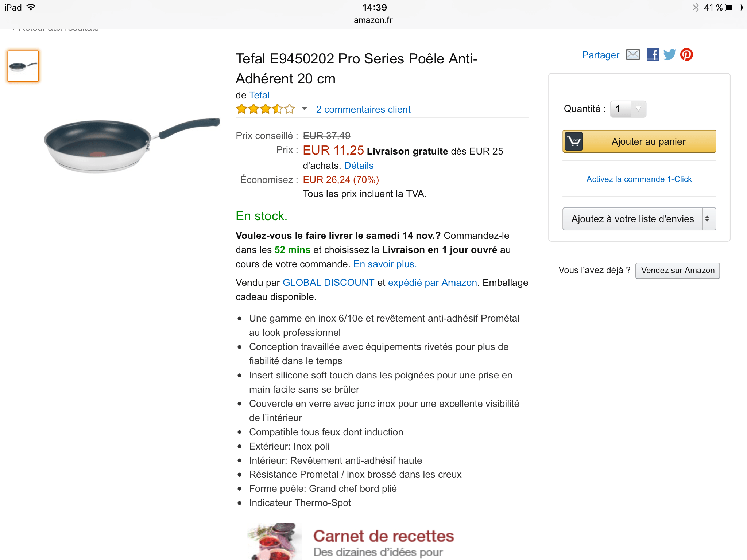This screenshot has height=560, width=747.
Task: Tap the amazon.fr address bar
Action: pos(373,20)
